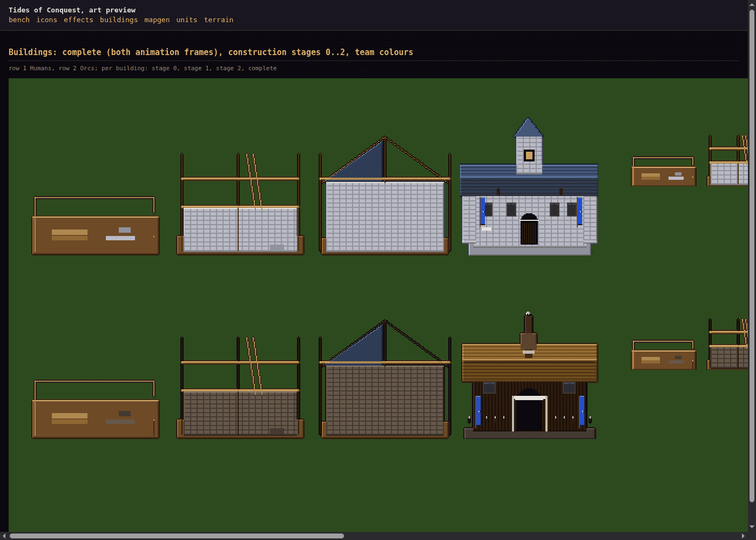Viewport: 756px width, 540px height.
Task: Click the large Orc stage 0 foundation sprite
Action: (x=96, y=409)
